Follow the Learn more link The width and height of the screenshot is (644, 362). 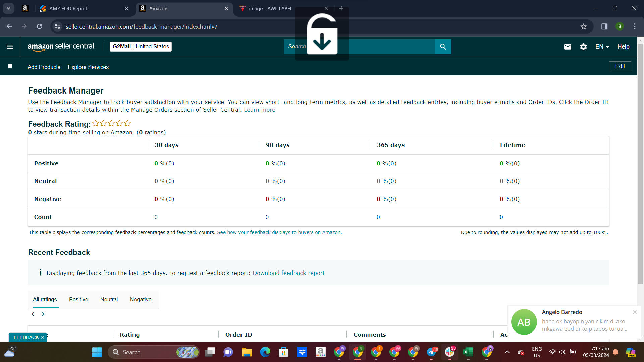260,110
